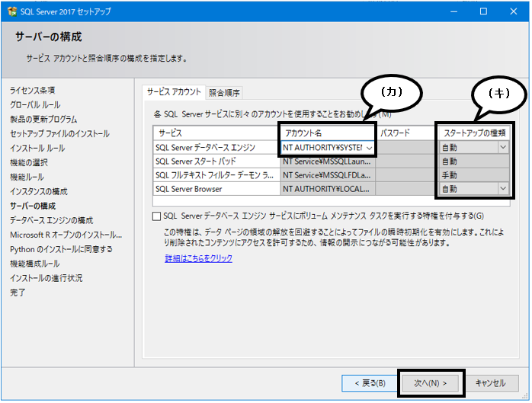Click 自動 startup cell for スタート パッド
The image size is (532, 403).
[474, 162]
